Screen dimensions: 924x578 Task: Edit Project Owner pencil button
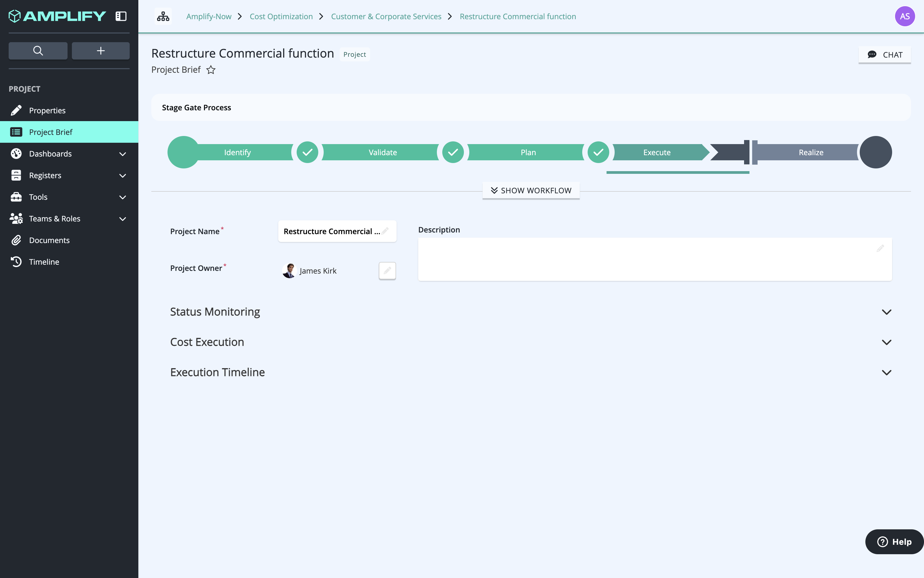coord(387,271)
